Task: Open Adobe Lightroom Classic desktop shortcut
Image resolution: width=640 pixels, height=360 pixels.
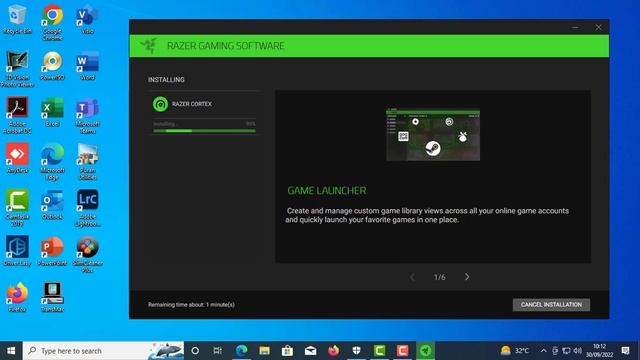Action: tap(87, 208)
